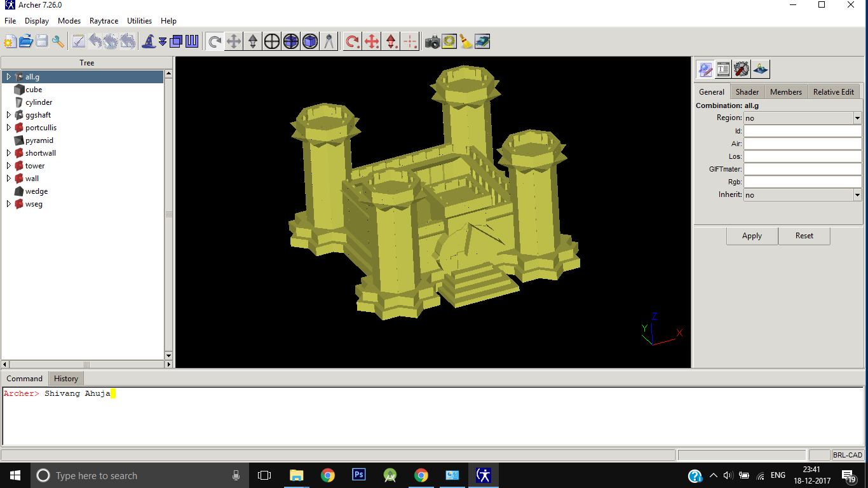868x488 pixels.
Task: Click the Save floppy disk icon
Action: [x=42, y=42]
